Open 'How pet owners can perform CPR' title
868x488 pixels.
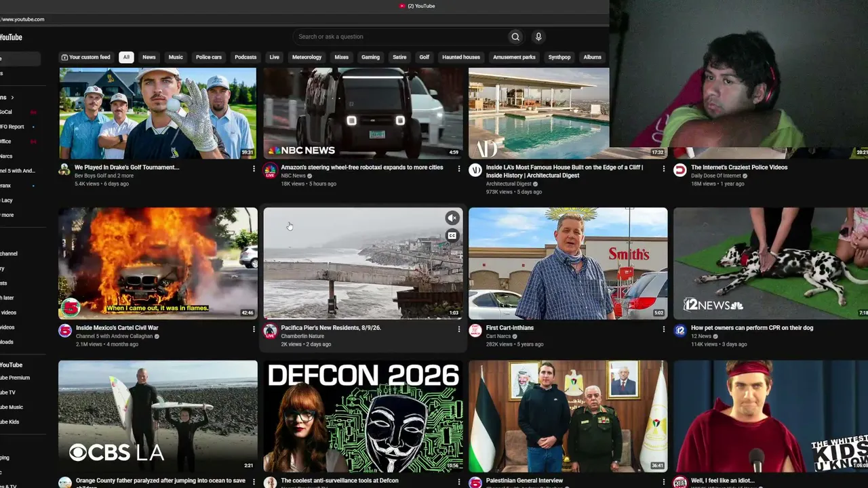coord(752,328)
